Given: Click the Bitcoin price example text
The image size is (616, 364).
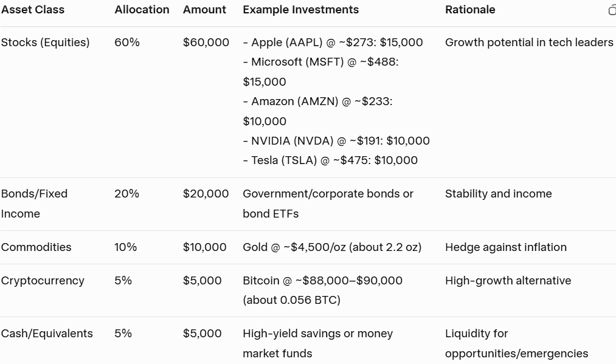Looking at the screenshot, I should click(322, 281).
